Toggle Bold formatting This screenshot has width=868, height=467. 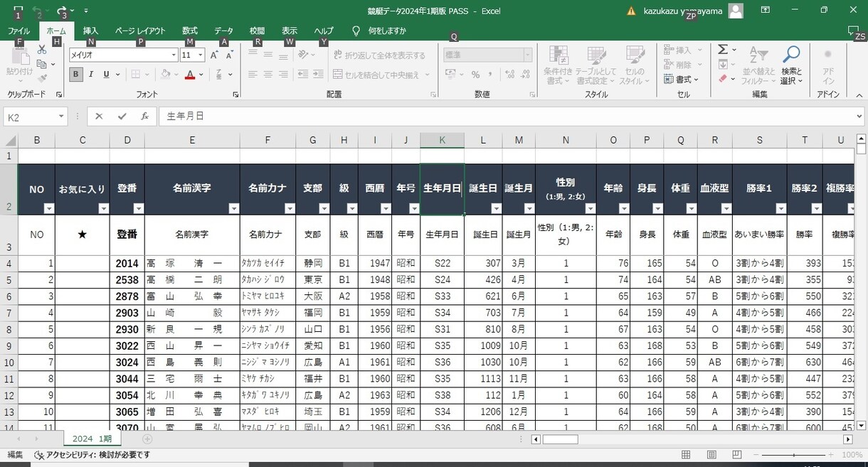tap(76, 75)
